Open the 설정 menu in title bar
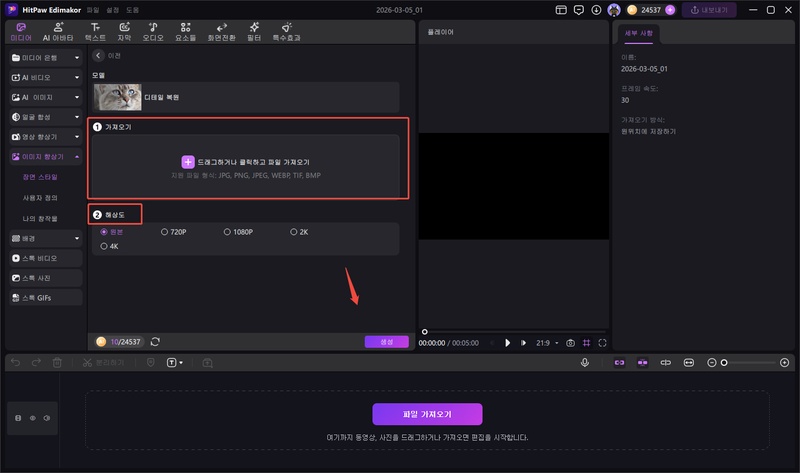This screenshot has height=473, width=800. tap(113, 10)
